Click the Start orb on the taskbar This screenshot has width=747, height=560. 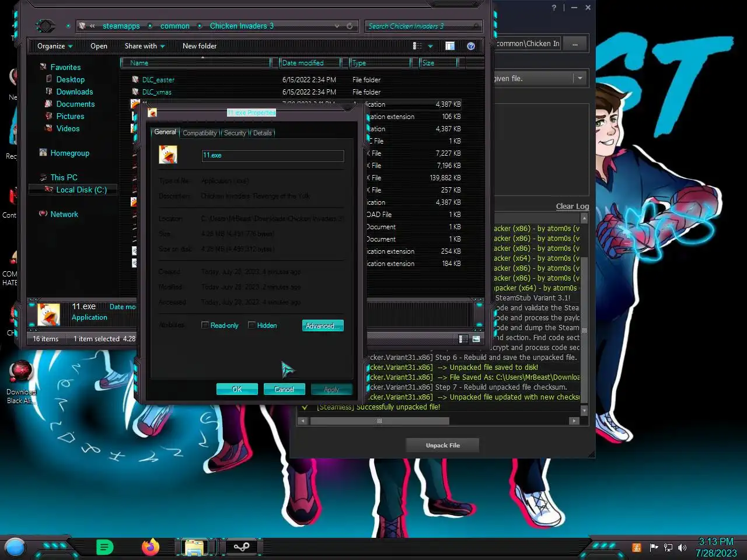click(15, 547)
